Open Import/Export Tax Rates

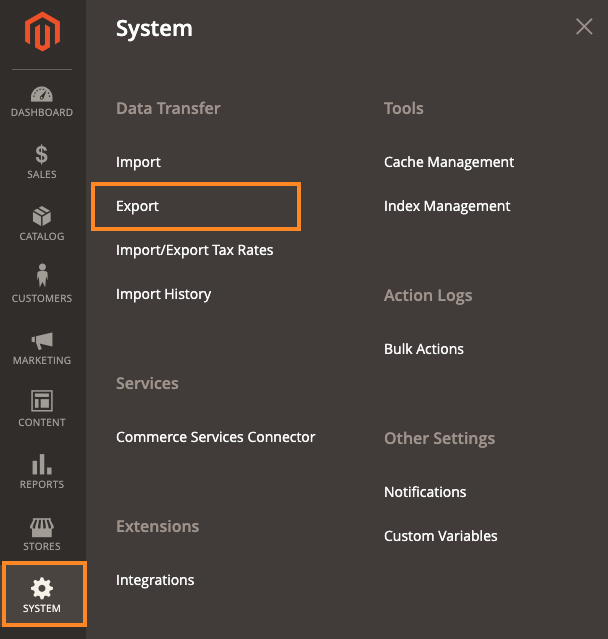pyautogui.click(x=194, y=250)
